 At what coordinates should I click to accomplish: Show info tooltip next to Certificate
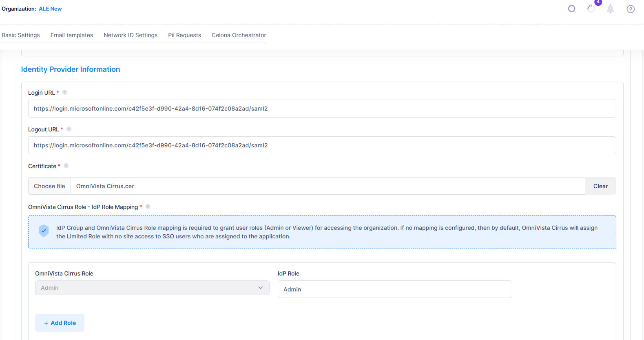66,166
